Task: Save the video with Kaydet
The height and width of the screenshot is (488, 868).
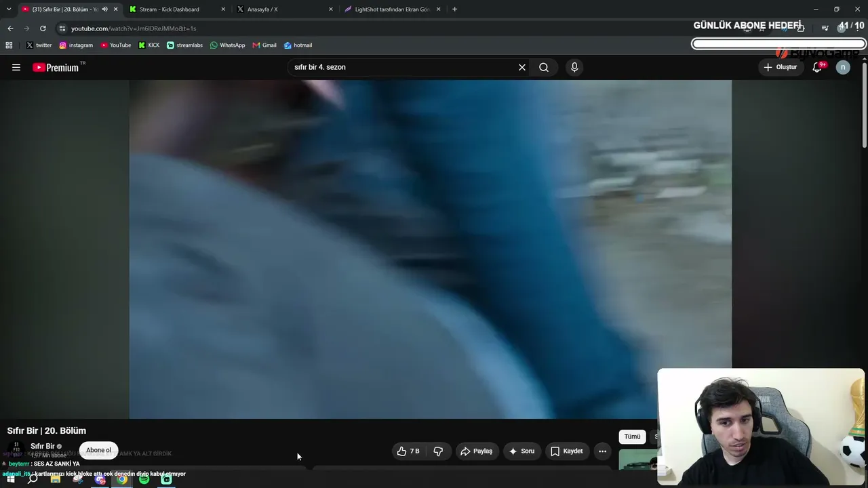Action: (x=567, y=451)
